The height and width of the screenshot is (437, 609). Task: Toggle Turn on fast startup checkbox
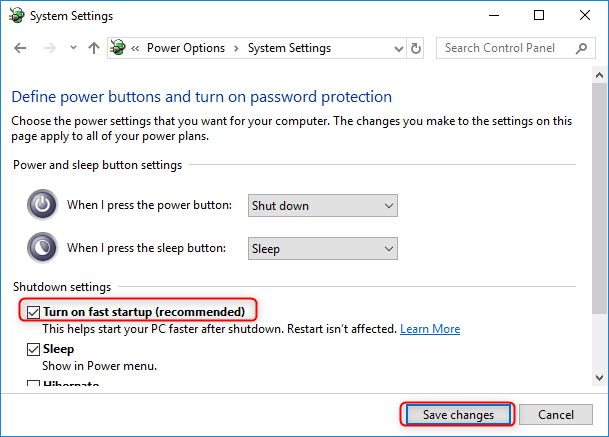[x=35, y=312]
